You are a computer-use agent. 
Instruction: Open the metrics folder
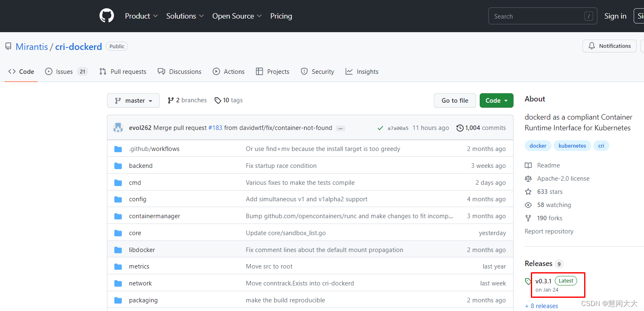pyautogui.click(x=139, y=266)
